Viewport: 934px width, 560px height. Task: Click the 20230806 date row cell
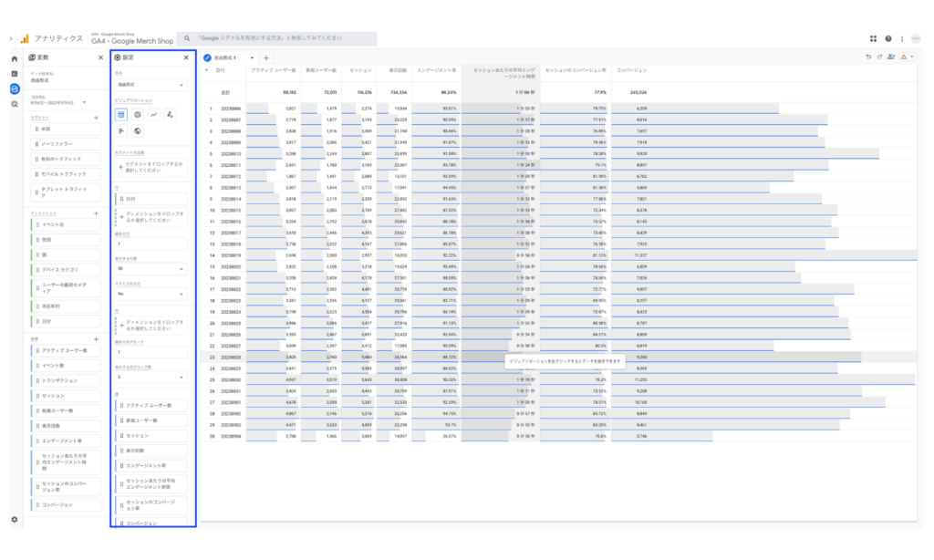tap(231, 109)
